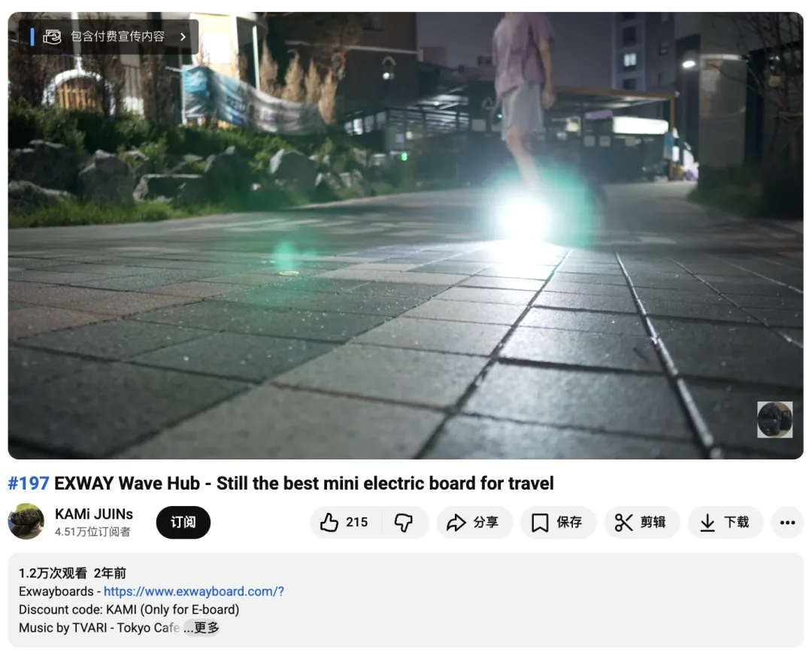Viewport: 812px width, 652px height.
Task: Click the paid promotion badge icon
Action: click(52, 37)
